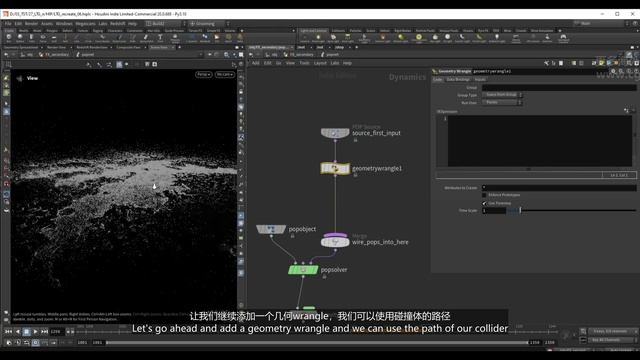
Task: Select the Font shelf tool
Action: point(160,38)
